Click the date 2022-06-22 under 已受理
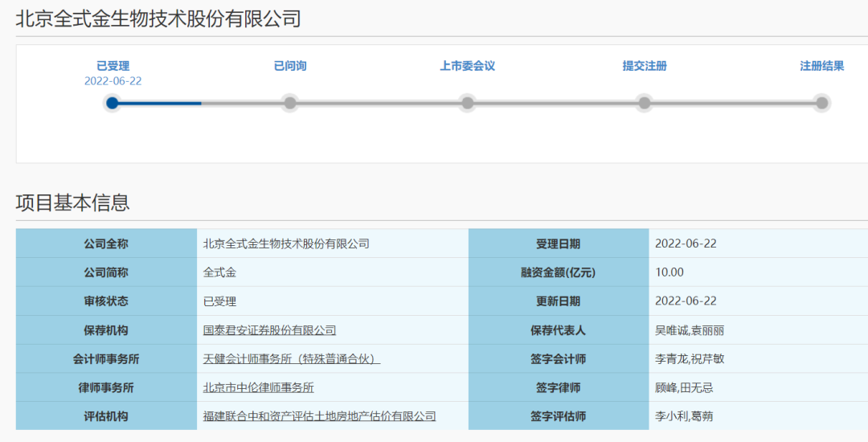 [113, 81]
